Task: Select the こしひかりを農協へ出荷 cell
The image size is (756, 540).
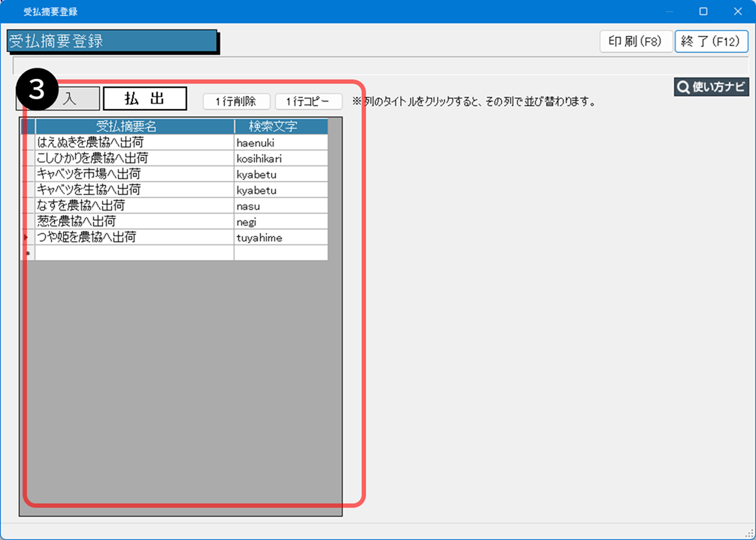Action: coord(135,158)
